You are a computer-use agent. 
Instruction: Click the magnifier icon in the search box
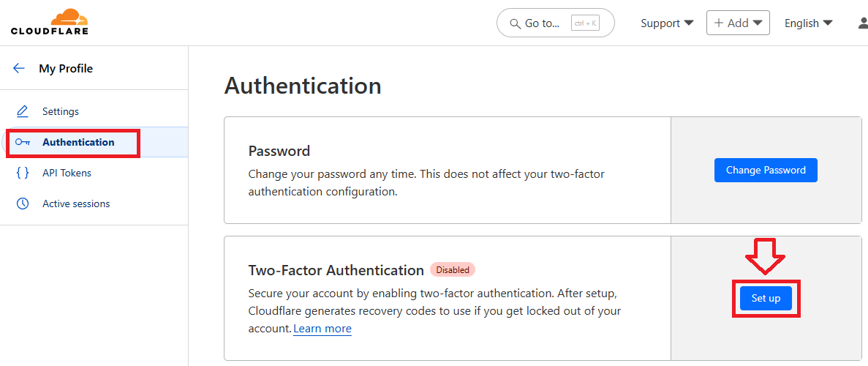(x=514, y=23)
